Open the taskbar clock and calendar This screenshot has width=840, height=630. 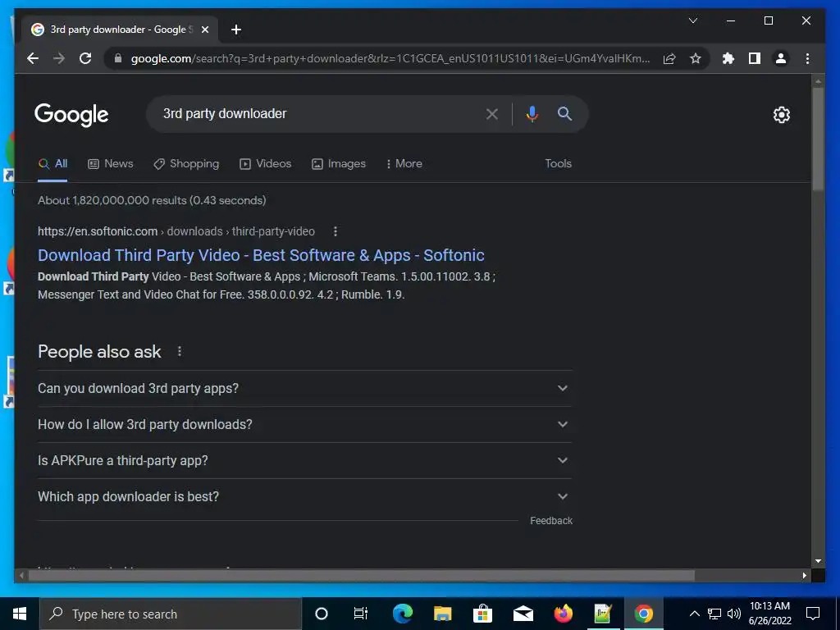(769, 614)
